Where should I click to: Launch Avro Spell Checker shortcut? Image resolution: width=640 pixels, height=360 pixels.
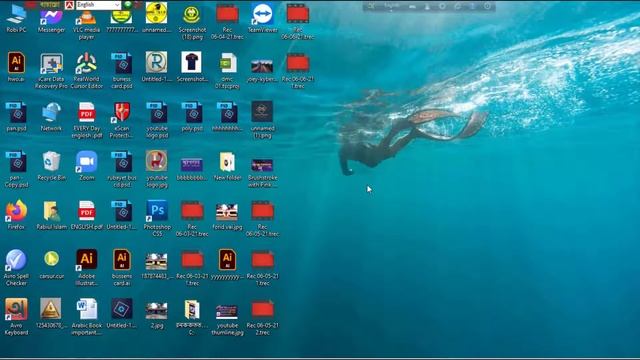16,267
